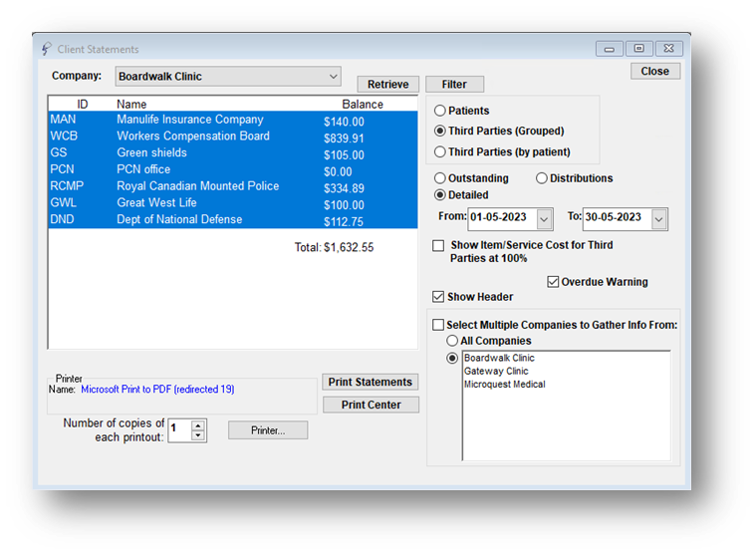Select PCN office row
Viewport: 756px width, 555px height.
coord(233,169)
